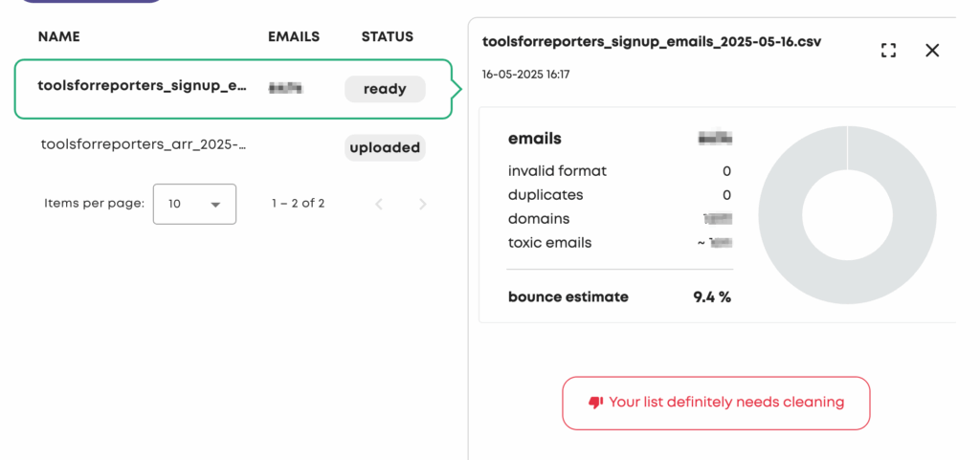This screenshot has width=980, height=460.
Task: Click the dropdown arrow beside 10
Action: (x=215, y=205)
